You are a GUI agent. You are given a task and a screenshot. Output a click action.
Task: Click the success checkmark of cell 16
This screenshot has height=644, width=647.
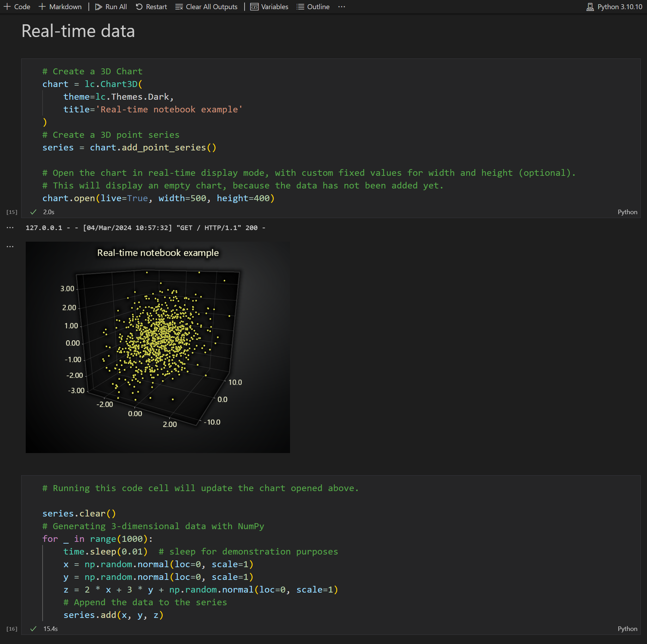(33, 629)
